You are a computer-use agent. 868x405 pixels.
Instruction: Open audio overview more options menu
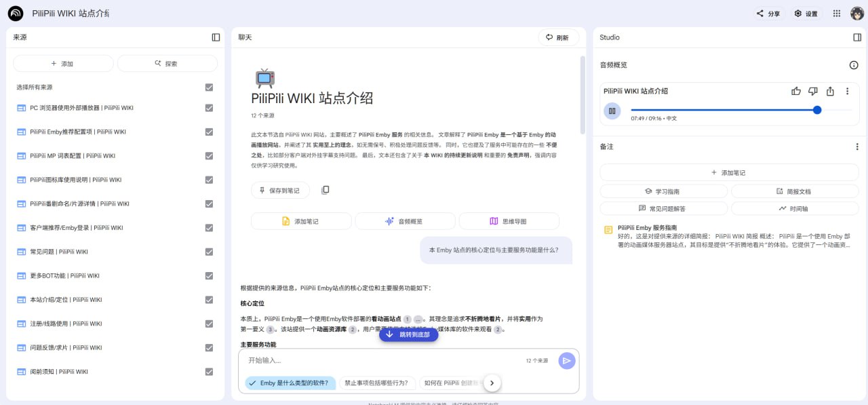[847, 91]
